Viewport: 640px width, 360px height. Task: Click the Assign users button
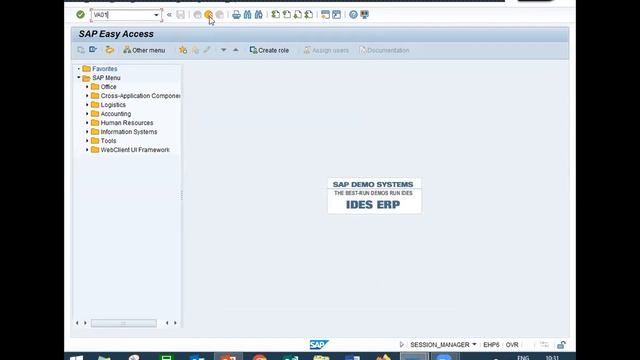point(326,50)
